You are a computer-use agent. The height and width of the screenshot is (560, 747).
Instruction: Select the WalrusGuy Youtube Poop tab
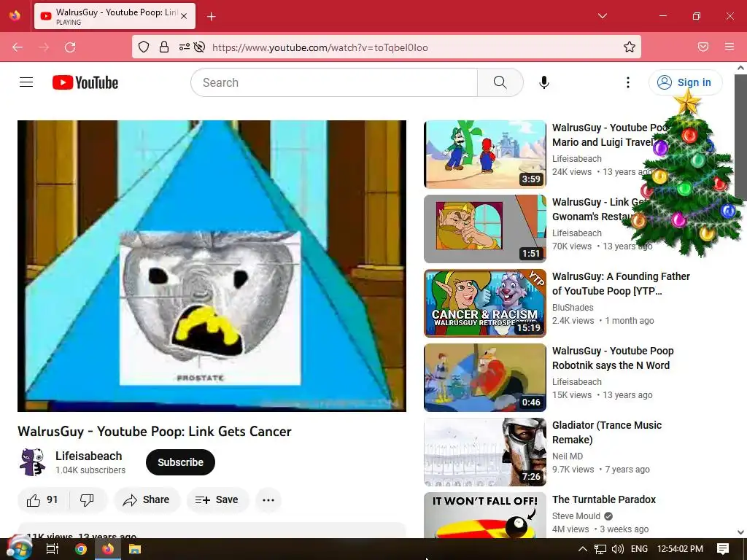pos(115,16)
